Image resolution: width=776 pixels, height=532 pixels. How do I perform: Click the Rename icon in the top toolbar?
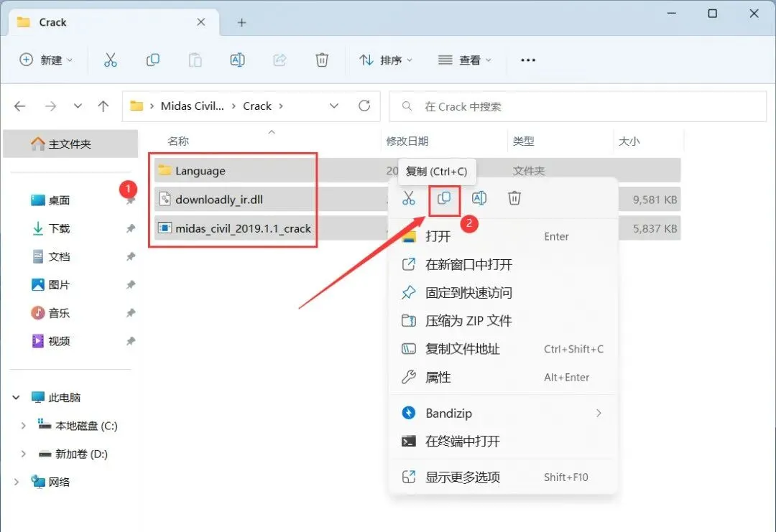coord(238,60)
